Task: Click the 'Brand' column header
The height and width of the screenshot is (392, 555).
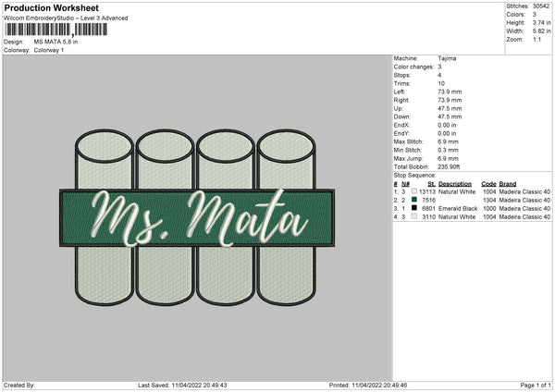Action: point(508,184)
